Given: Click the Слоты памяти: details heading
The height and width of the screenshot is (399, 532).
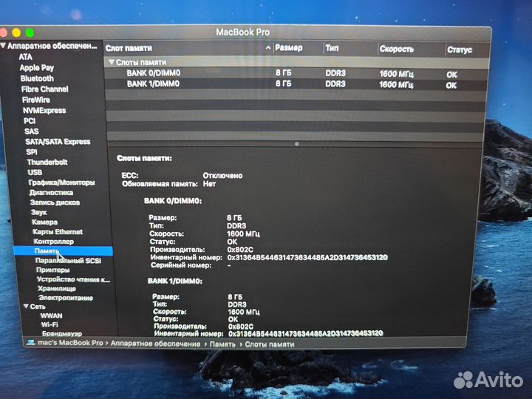Looking at the screenshot, I should click(x=144, y=158).
